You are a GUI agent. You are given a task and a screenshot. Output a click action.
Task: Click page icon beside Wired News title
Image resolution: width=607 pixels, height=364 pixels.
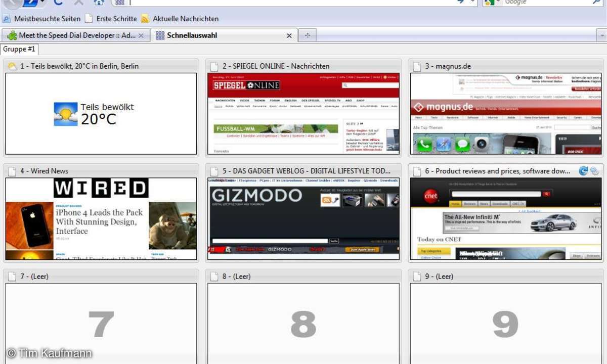(12, 171)
